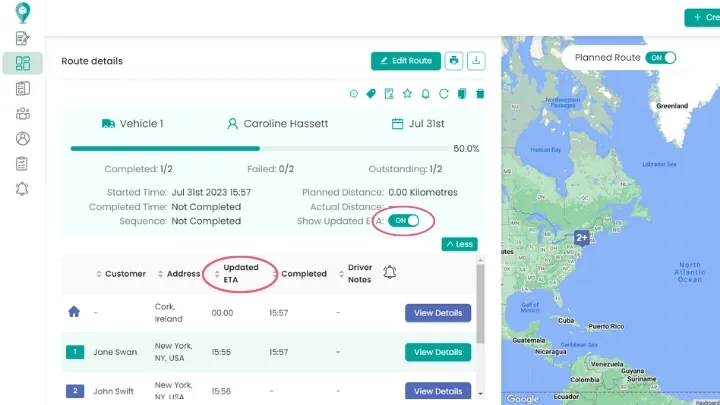The image size is (720, 405).
Task: Click the Edit Route button
Action: pyautogui.click(x=405, y=61)
